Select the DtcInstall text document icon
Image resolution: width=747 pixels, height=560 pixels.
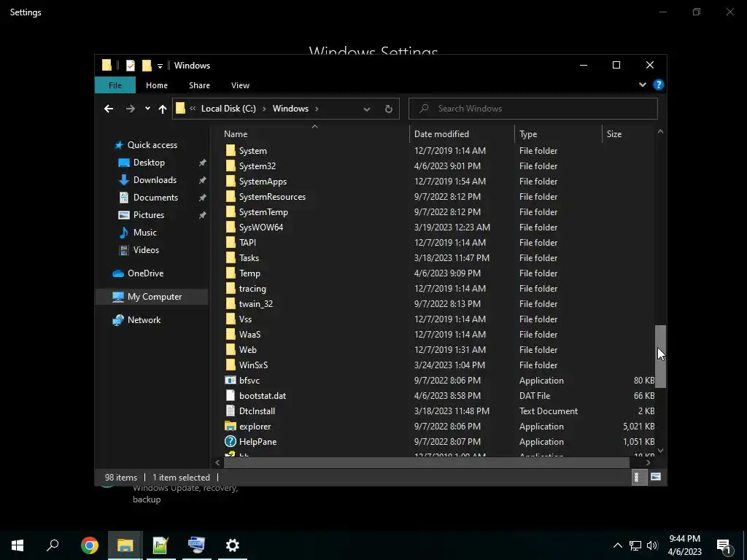(x=231, y=411)
